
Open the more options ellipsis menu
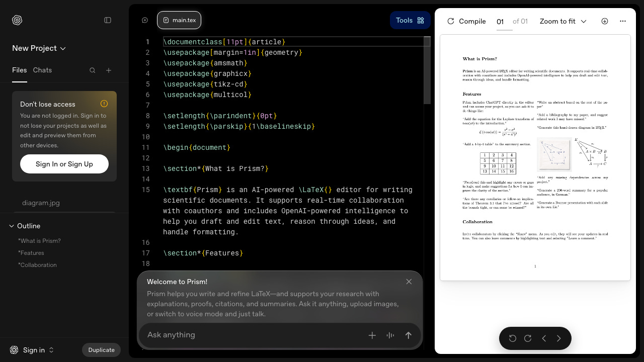click(623, 21)
